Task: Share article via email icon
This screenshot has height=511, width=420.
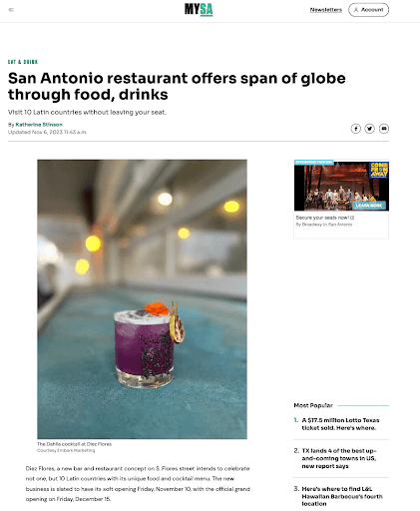Action: pos(384,129)
